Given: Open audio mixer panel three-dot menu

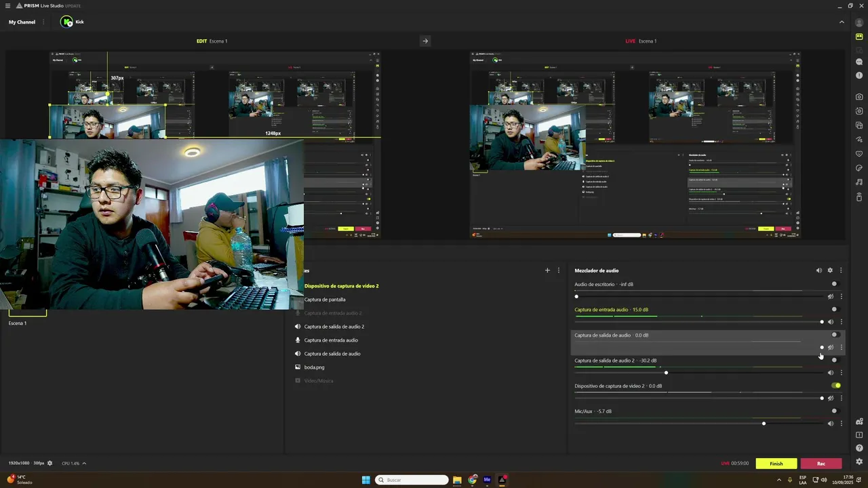Looking at the screenshot, I should click(841, 270).
